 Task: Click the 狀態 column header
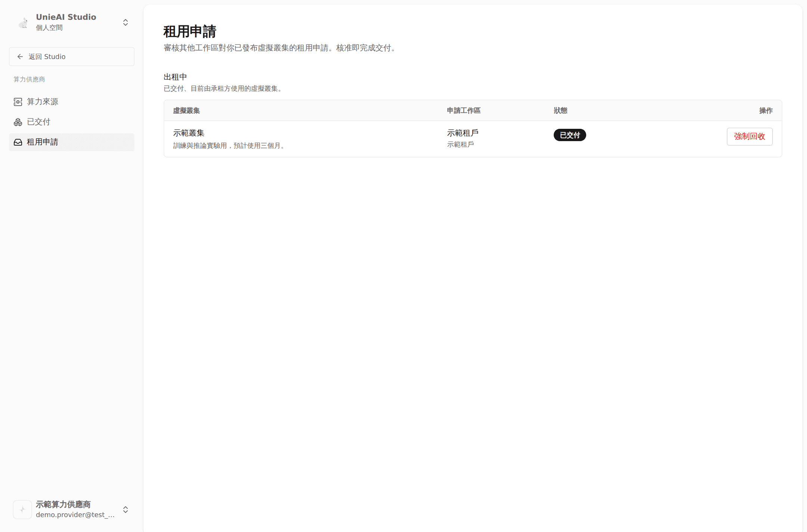(560, 111)
